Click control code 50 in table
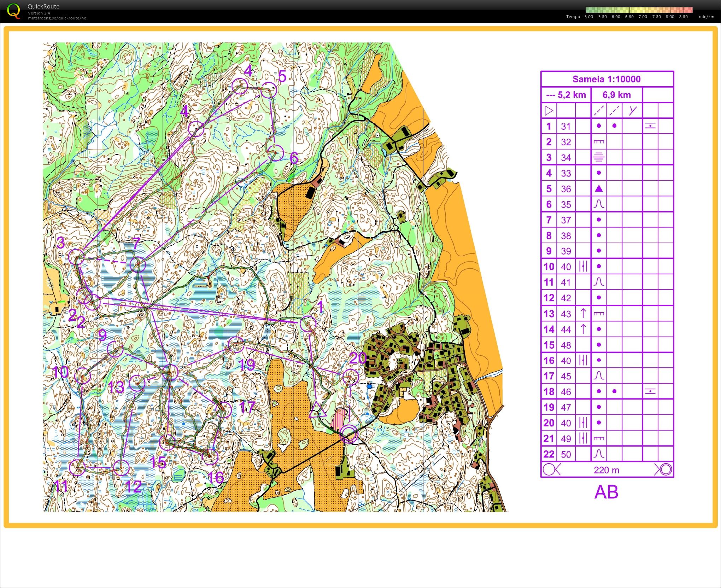The width and height of the screenshot is (721, 588). (x=566, y=454)
